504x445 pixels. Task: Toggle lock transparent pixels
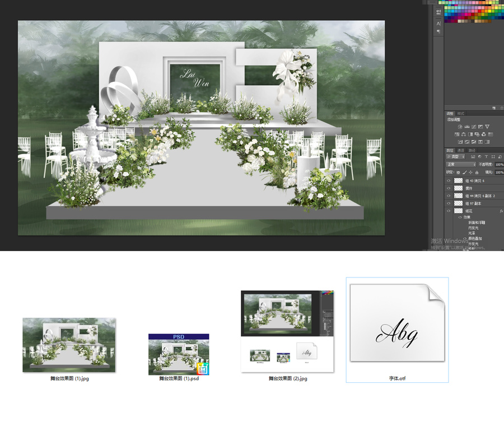[x=458, y=173]
